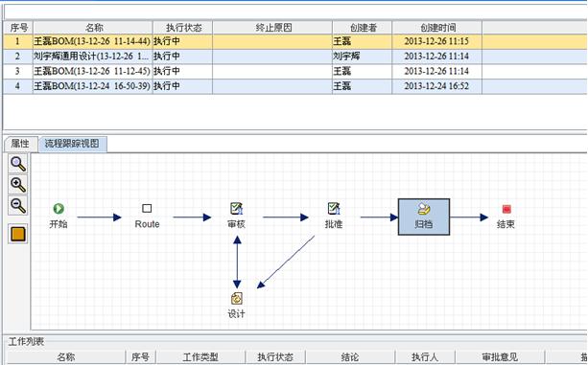Select row 刘宇辉通用设计(13-12-26
588x365 pixels.
point(295,57)
